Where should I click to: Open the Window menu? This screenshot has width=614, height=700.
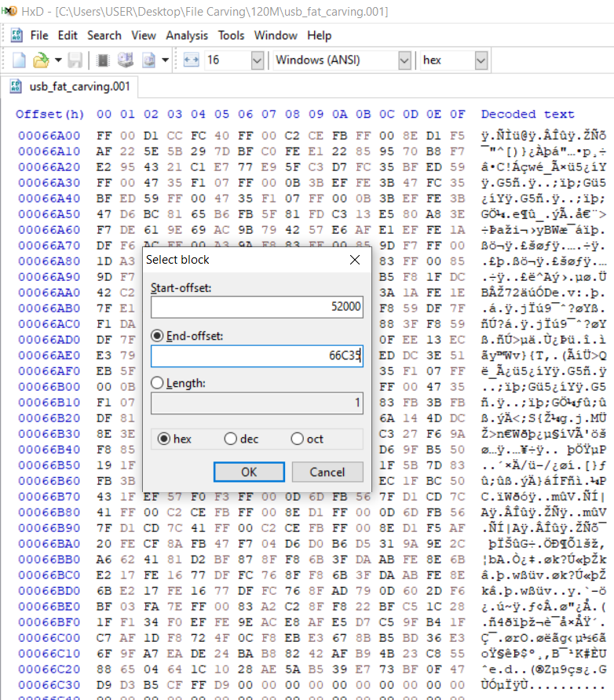276,35
